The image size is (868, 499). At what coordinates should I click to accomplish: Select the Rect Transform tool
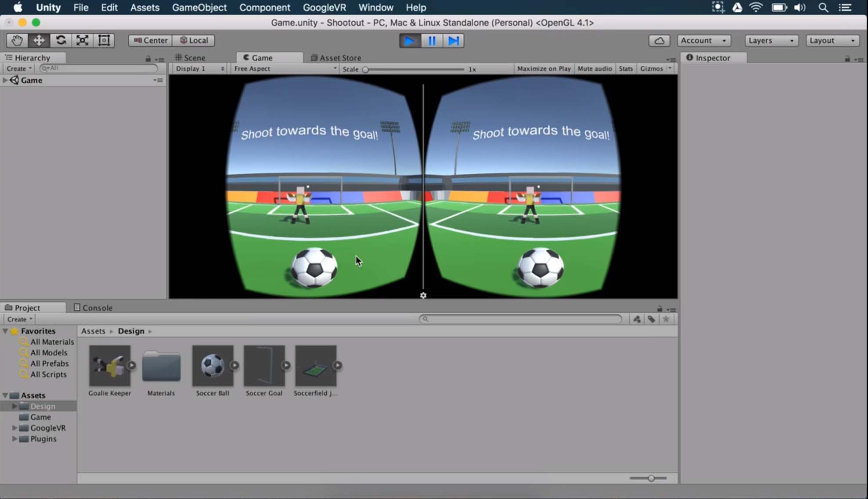(104, 40)
